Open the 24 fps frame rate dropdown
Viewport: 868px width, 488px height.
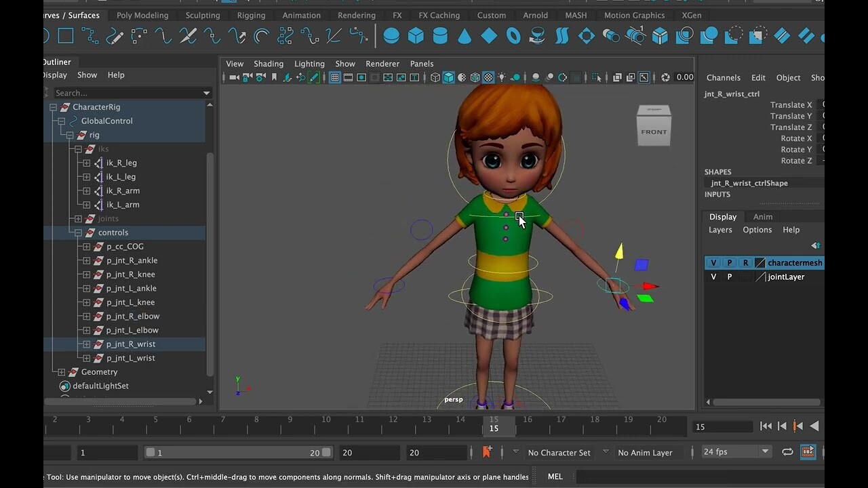[766, 451]
